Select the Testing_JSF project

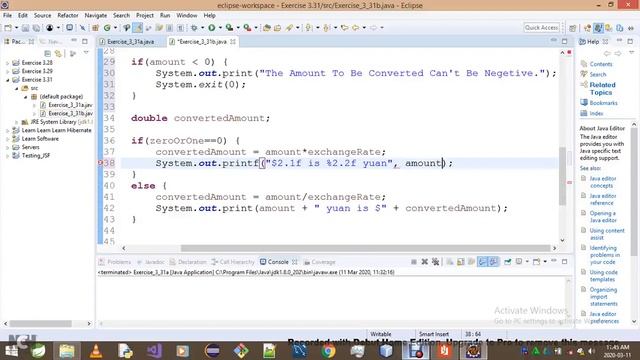(x=36, y=156)
